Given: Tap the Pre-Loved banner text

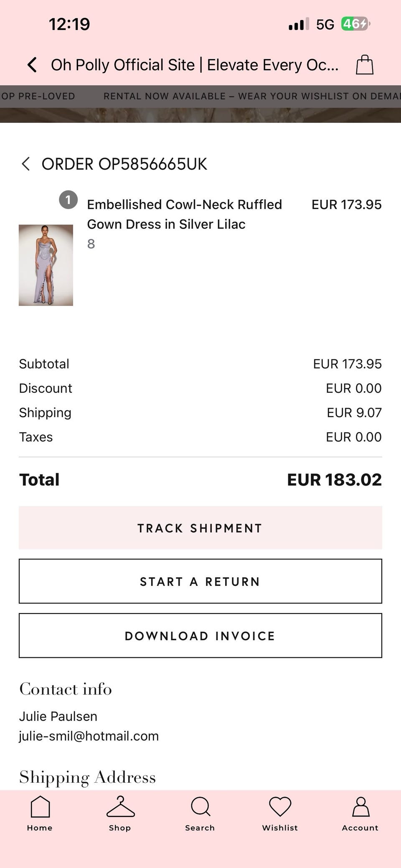Looking at the screenshot, I should click(38, 96).
